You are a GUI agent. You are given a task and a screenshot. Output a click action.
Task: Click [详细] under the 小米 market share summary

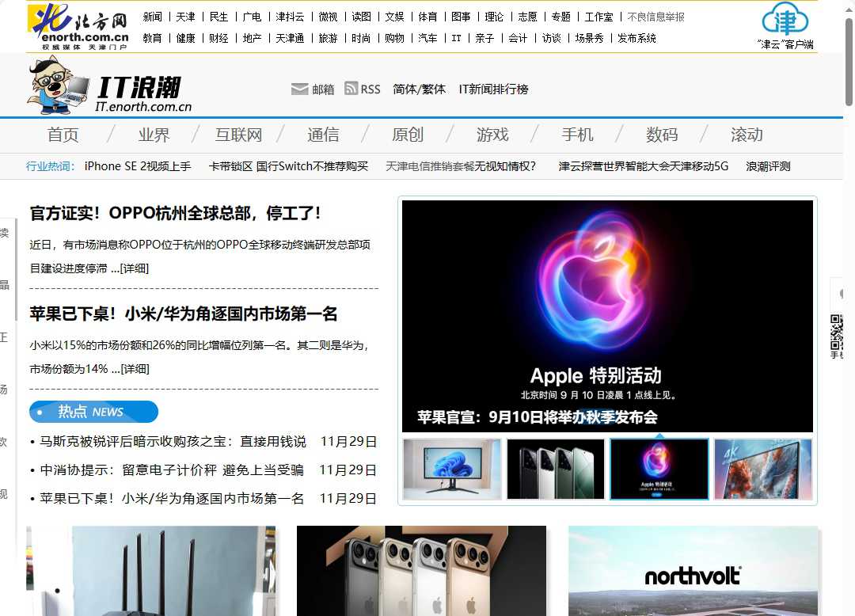[135, 369]
